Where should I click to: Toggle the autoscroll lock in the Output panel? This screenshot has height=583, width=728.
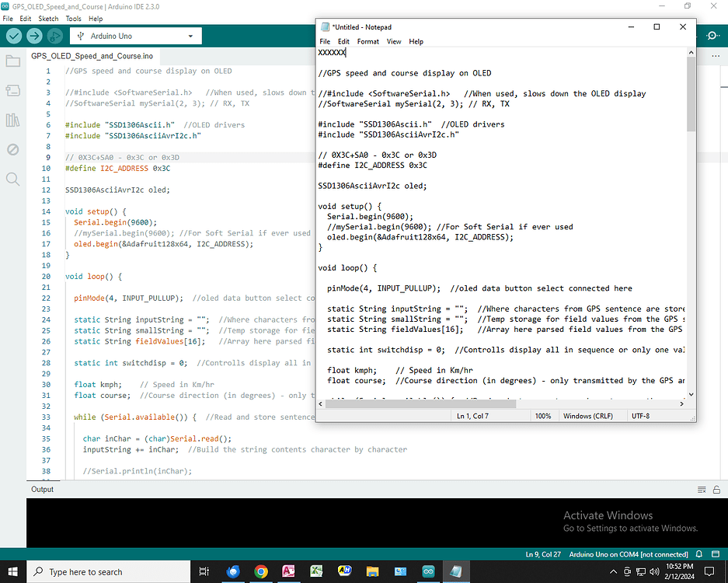716,489
